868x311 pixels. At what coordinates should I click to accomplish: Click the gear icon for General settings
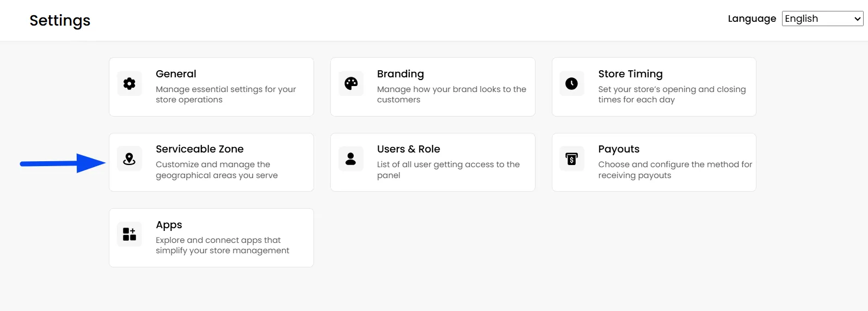pyautogui.click(x=130, y=83)
